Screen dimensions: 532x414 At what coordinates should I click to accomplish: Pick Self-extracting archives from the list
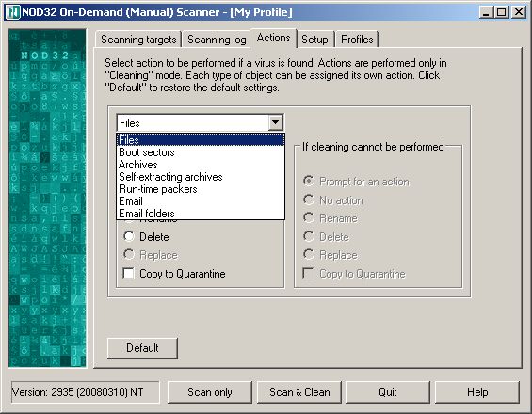point(201,177)
